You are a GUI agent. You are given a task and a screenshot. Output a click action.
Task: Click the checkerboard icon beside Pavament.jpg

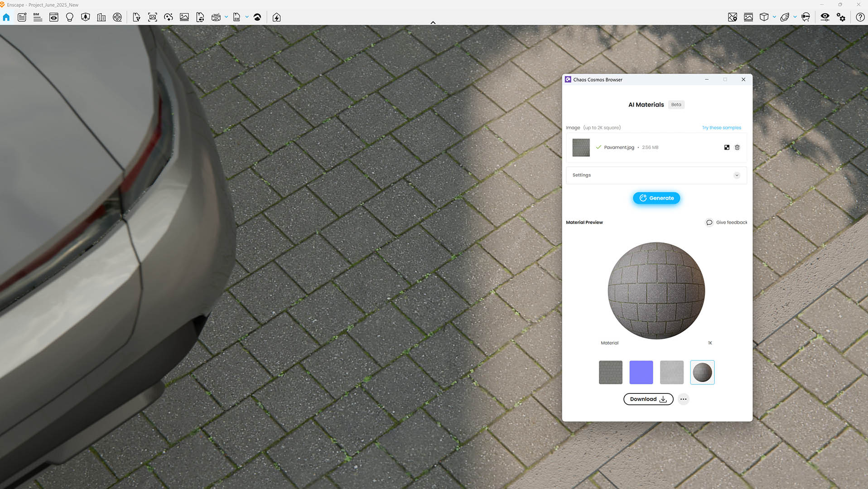727,147
